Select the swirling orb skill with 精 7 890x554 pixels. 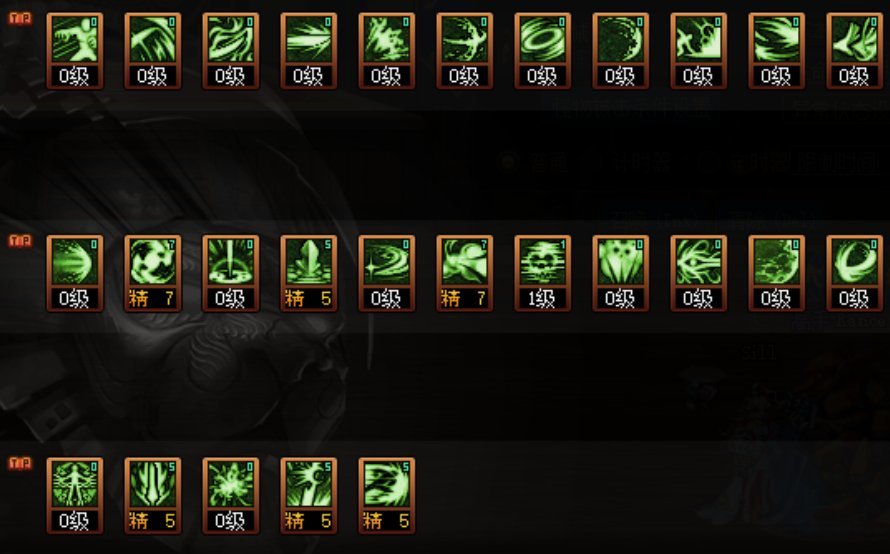153,274
